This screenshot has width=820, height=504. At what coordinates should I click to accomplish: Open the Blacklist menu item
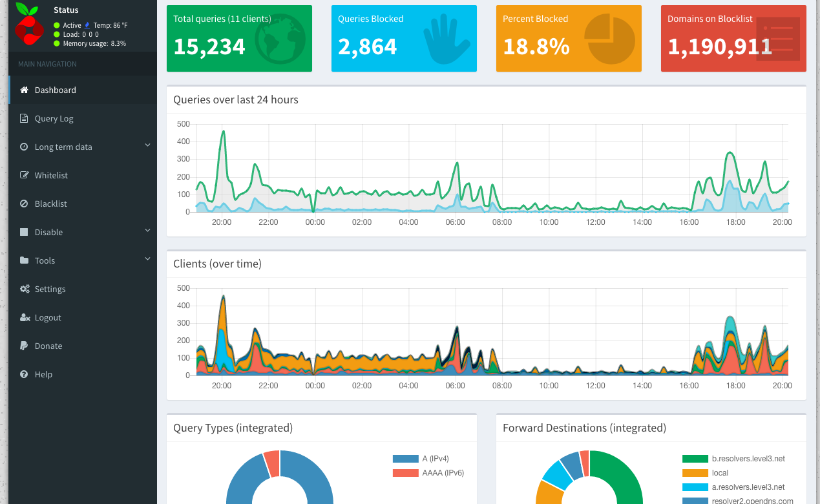click(x=83, y=204)
